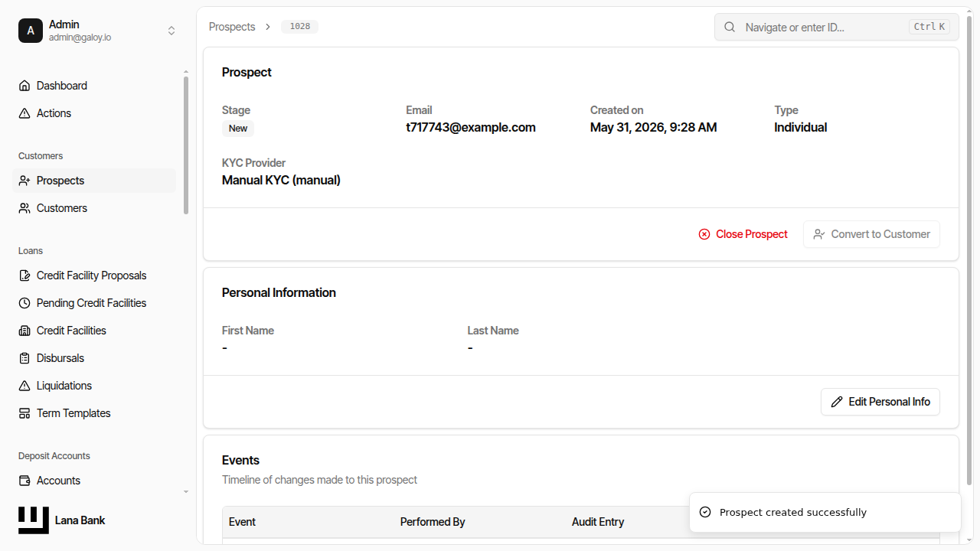Click the Performed By column header
This screenshot has width=980, height=551.
click(x=433, y=522)
